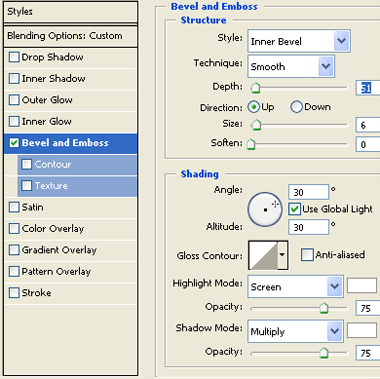Click the Soften slider handle
Screen dimensions: 380x379
(x=251, y=144)
